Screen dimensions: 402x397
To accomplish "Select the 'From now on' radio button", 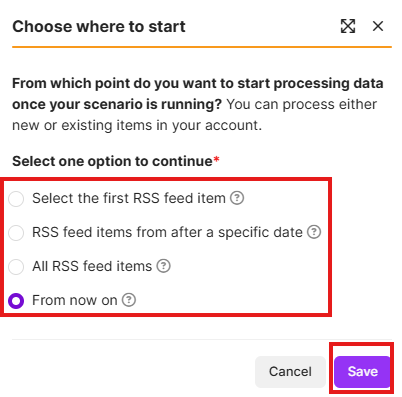I will 16,301.
